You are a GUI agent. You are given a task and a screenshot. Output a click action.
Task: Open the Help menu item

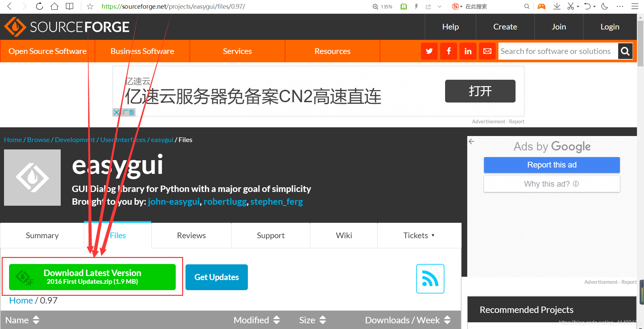click(450, 27)
